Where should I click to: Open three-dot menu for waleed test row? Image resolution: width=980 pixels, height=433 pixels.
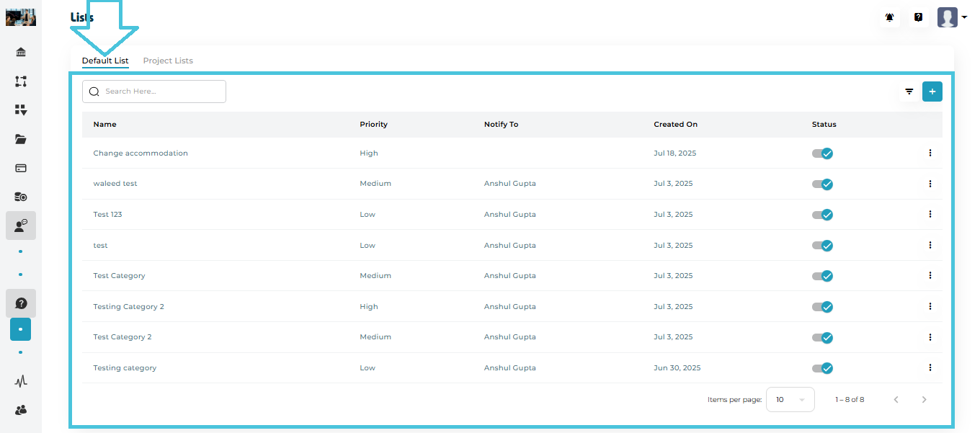coord(930,184)
